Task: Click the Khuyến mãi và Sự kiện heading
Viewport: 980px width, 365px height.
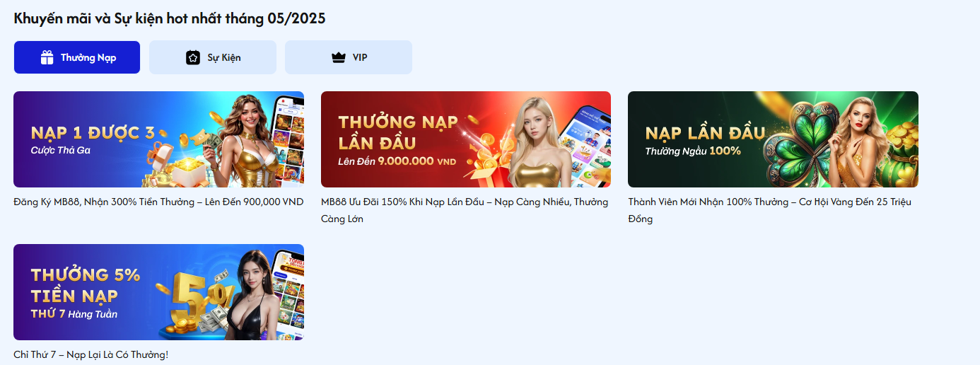Action: tap(170, 18)
